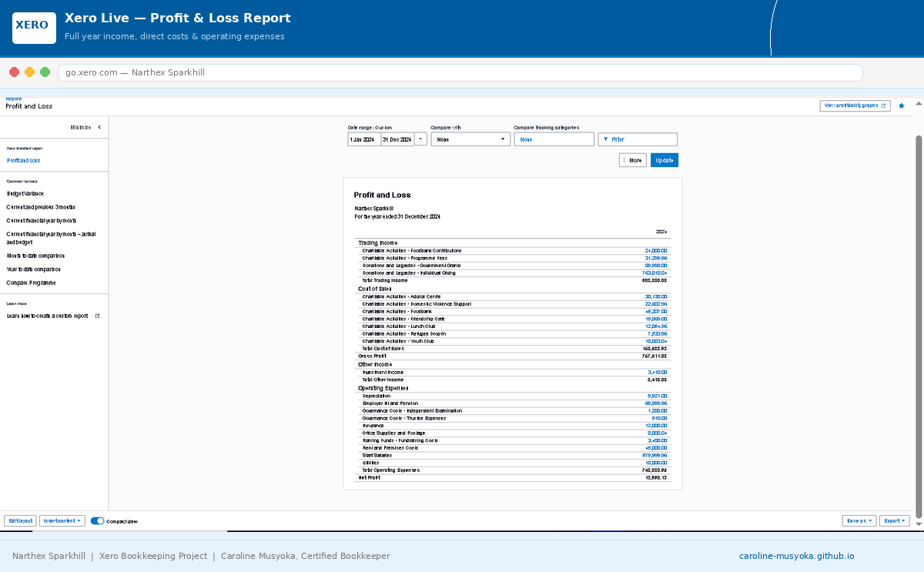Screen dimensions: 924x572
Task: Select Current financial year actual and budget
Action: click(x=51, y=238)
